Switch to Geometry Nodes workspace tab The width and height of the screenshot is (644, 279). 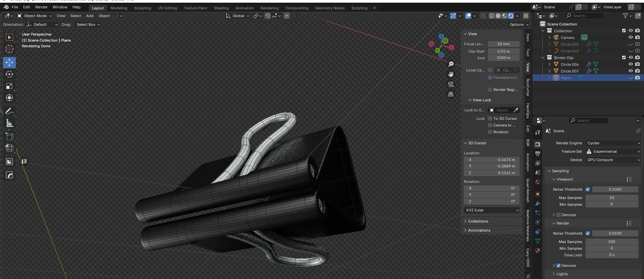330,8
